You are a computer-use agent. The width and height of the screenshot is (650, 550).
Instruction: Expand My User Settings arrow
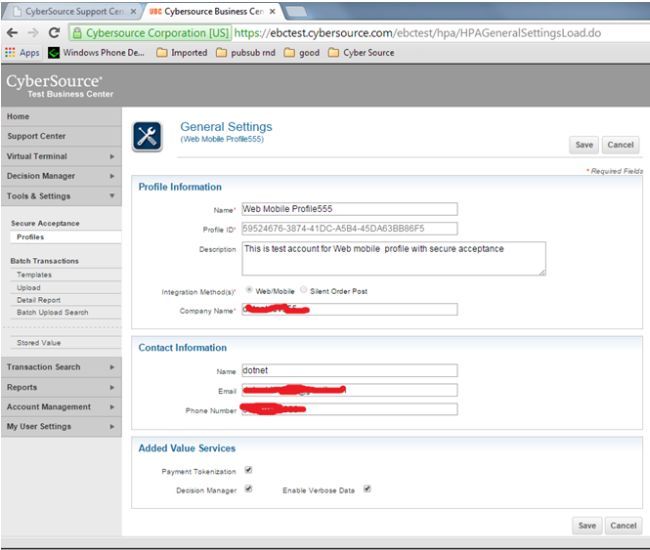pyautogui.click(x=112, y=426)
